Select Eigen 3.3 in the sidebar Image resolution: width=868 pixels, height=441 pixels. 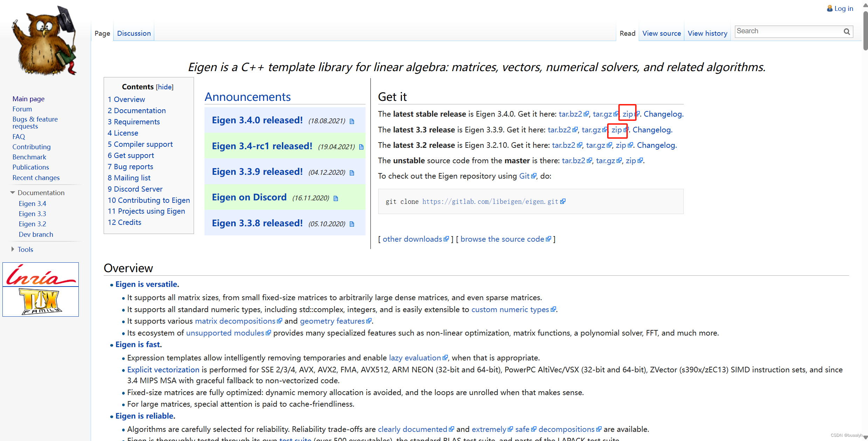click(x=32, y=214)
